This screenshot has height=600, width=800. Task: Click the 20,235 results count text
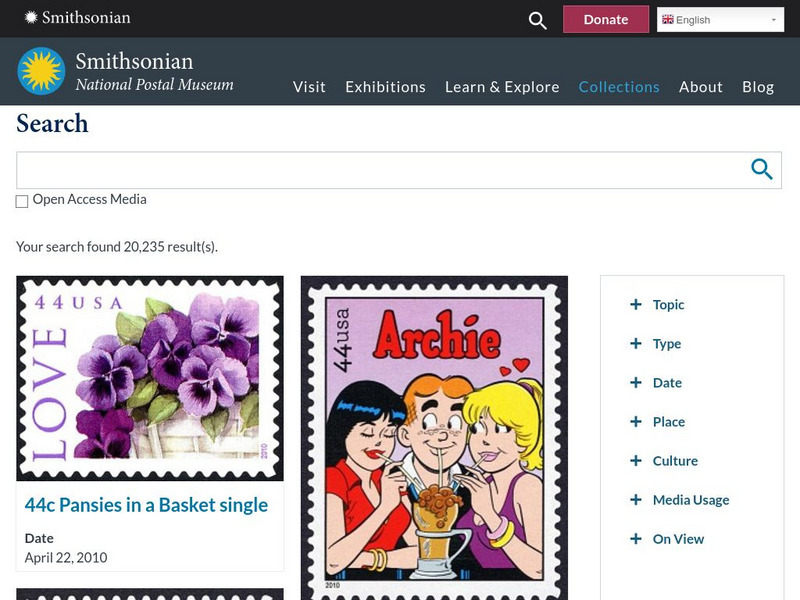tap(117, 247)
